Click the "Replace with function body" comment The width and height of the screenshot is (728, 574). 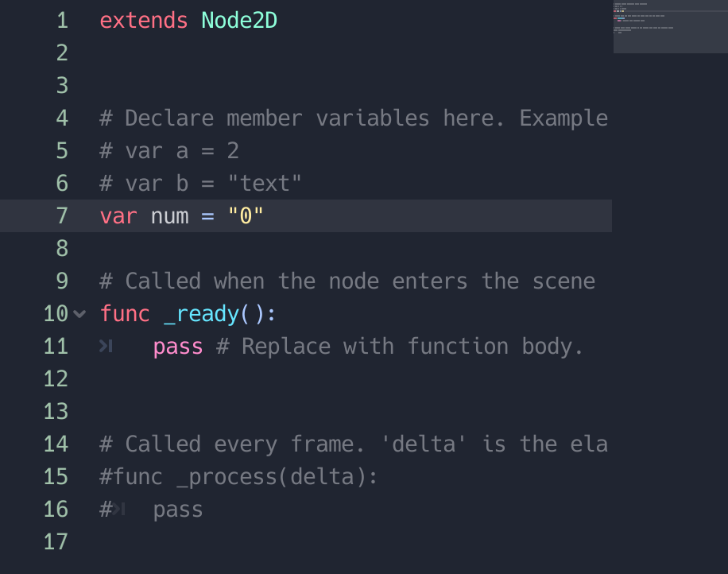[399, 347]
